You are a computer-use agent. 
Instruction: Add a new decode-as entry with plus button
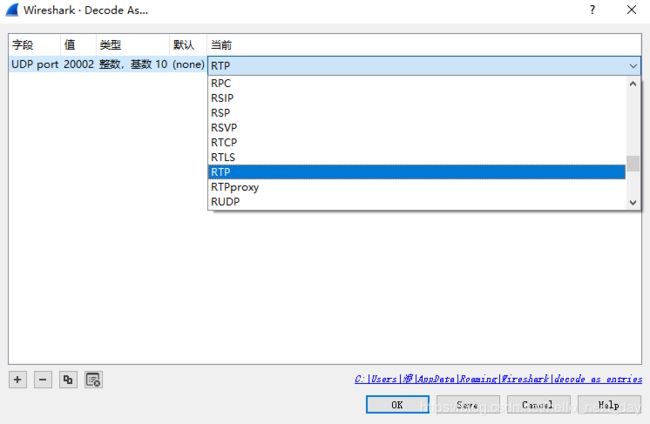click(x=18, y=379)
